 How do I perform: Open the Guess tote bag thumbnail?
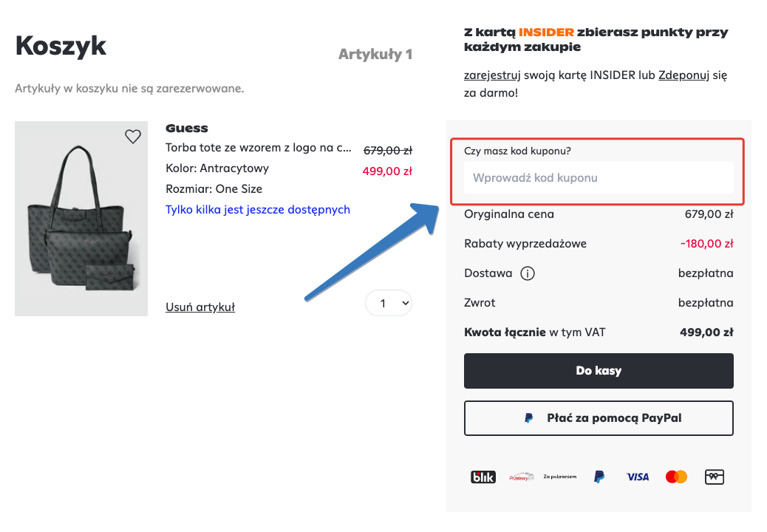(x=81, y=219)
